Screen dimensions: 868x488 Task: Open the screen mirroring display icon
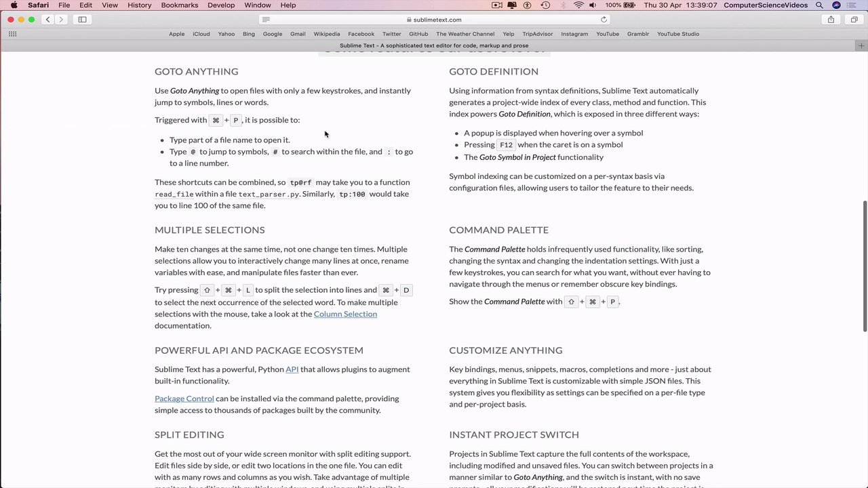click(513, 5)
